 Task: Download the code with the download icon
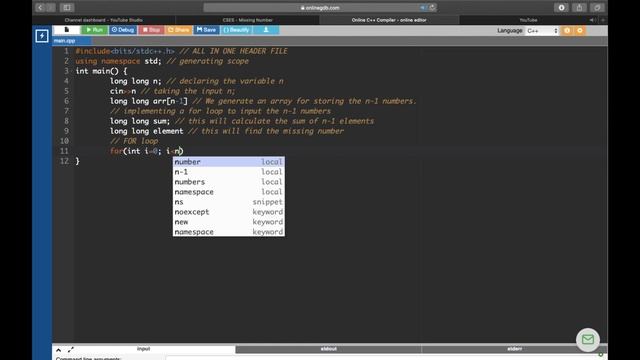(266, 30)
